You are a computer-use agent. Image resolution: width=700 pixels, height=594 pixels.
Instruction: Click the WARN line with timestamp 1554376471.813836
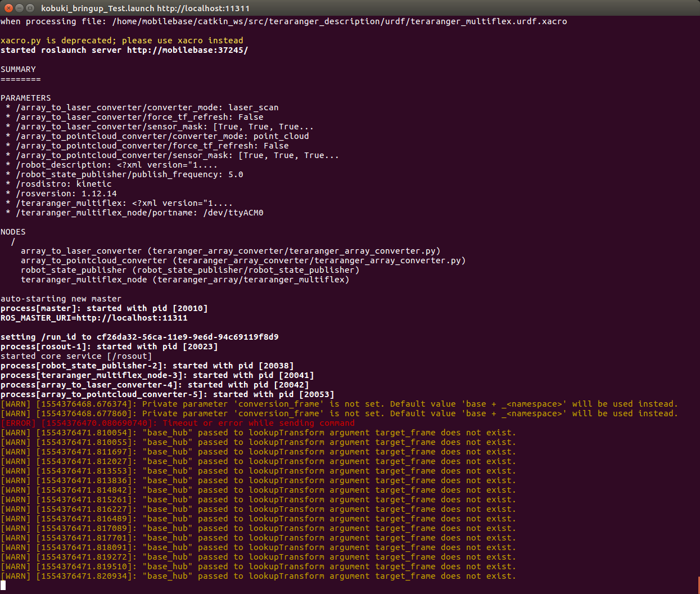[x=258, y=480]
